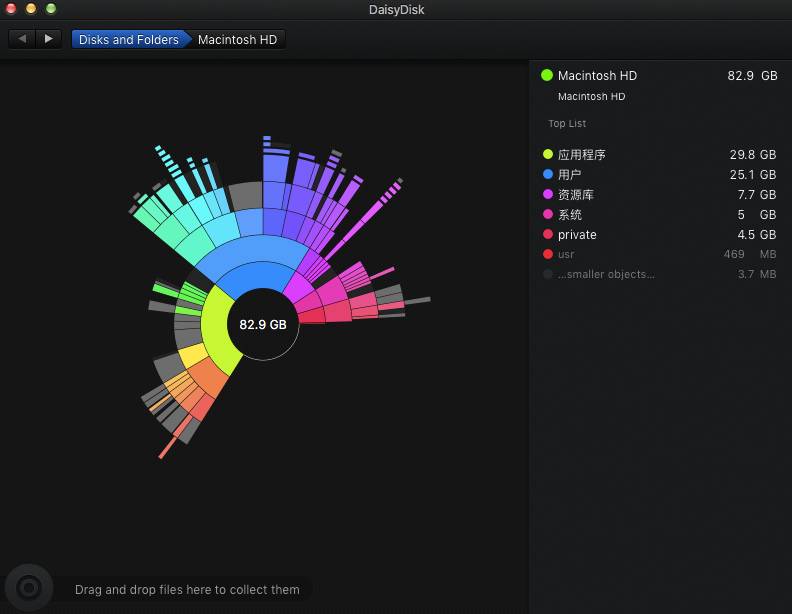The image size is (792, 614).
Task: Select the yellow-green 应用程序 sunburst segment
Action: click(x=216, y=331)
